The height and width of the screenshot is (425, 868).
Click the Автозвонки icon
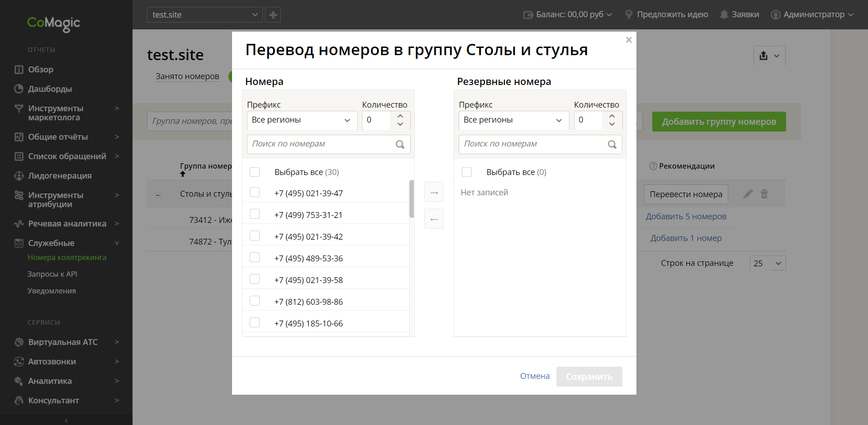19,362
